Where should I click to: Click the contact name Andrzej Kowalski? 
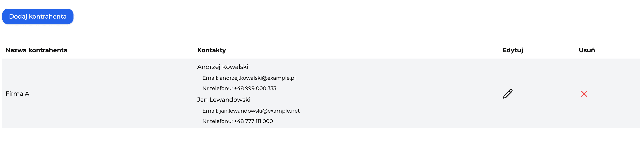[x=222, y=67]
